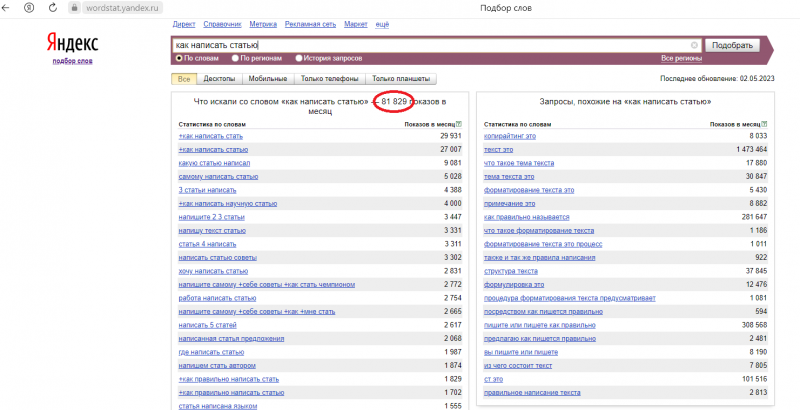800x410 pixels.
Task: Switch to the Десктопы tab
Action: point(219,79)
